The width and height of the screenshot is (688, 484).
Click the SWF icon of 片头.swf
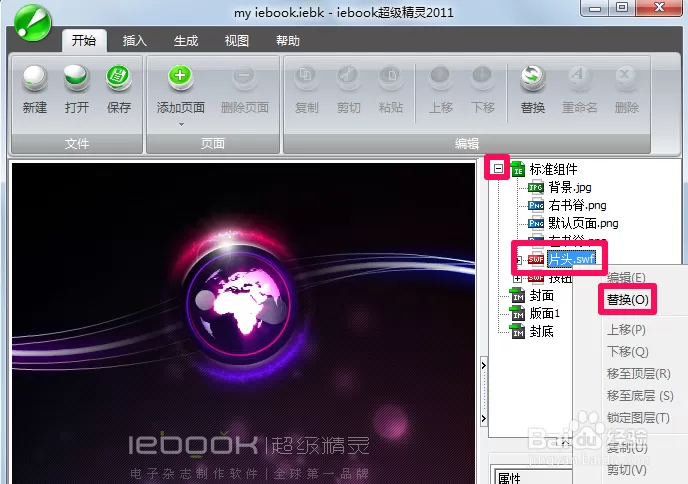tap(536, 259)
